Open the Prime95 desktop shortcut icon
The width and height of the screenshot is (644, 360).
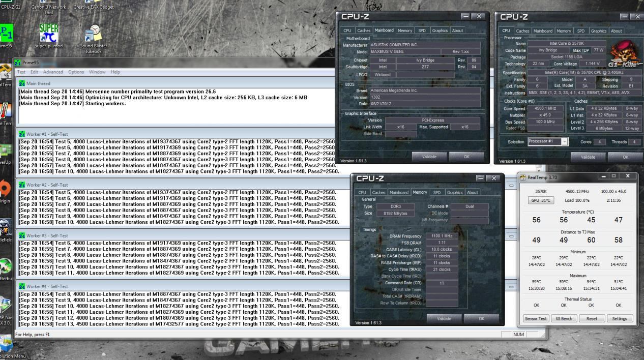6,34
